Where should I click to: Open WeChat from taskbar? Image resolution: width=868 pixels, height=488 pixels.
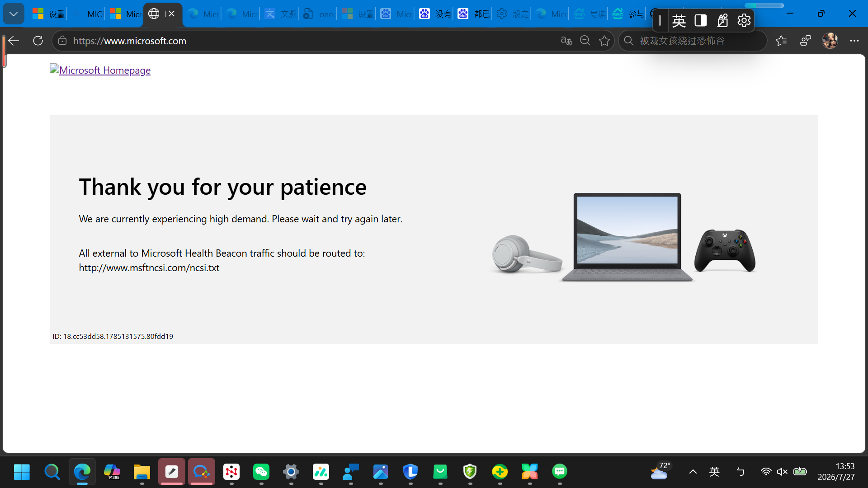[261, 472]
